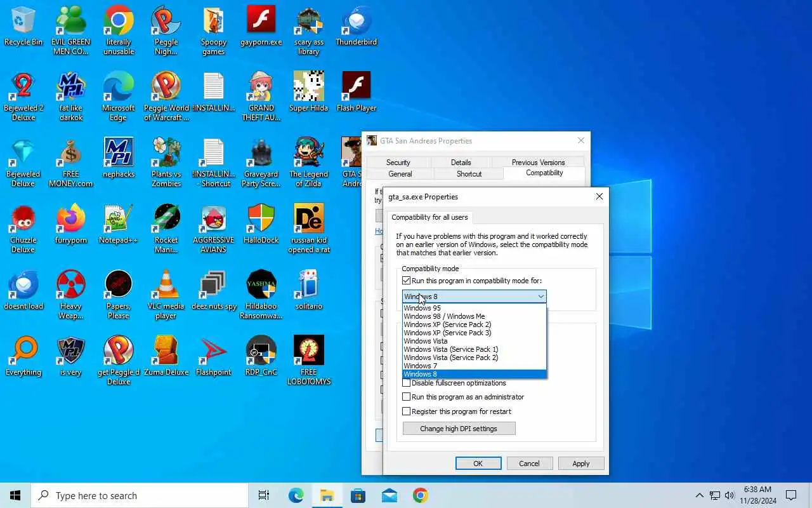
Task: Select the gayporn.exe Flash icon
Action: coord(261,26)
